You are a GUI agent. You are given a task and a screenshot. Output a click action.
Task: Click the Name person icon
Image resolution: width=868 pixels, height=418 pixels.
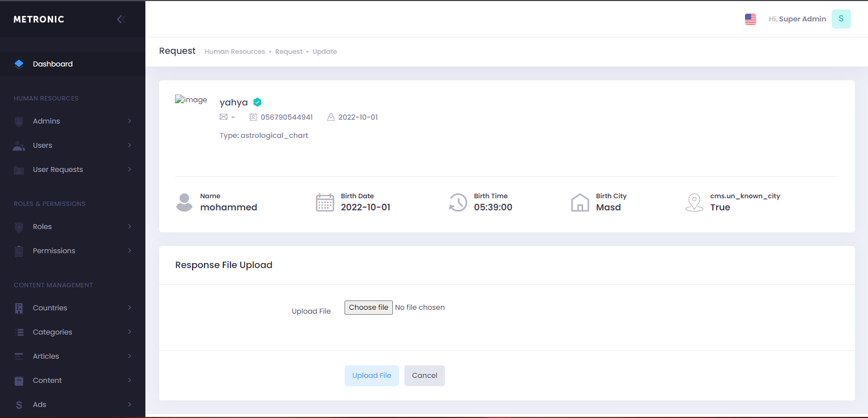184,202
